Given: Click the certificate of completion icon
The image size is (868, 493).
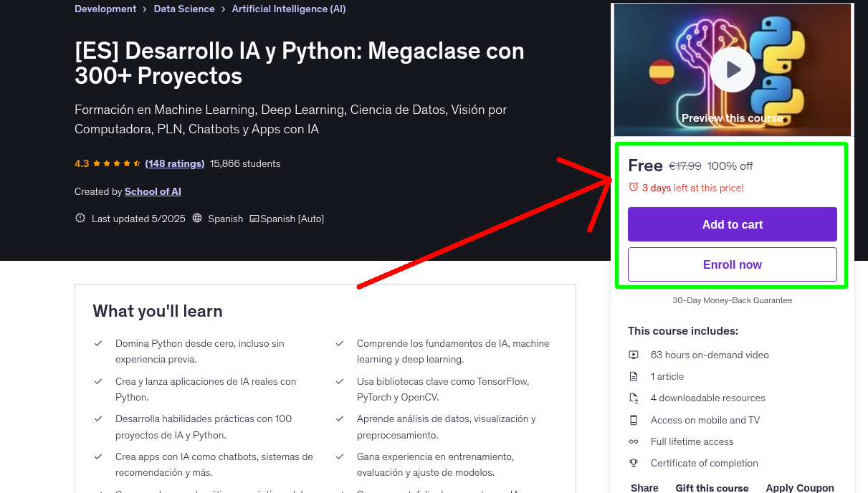Looking at the screenshot, I should (634, 463).
